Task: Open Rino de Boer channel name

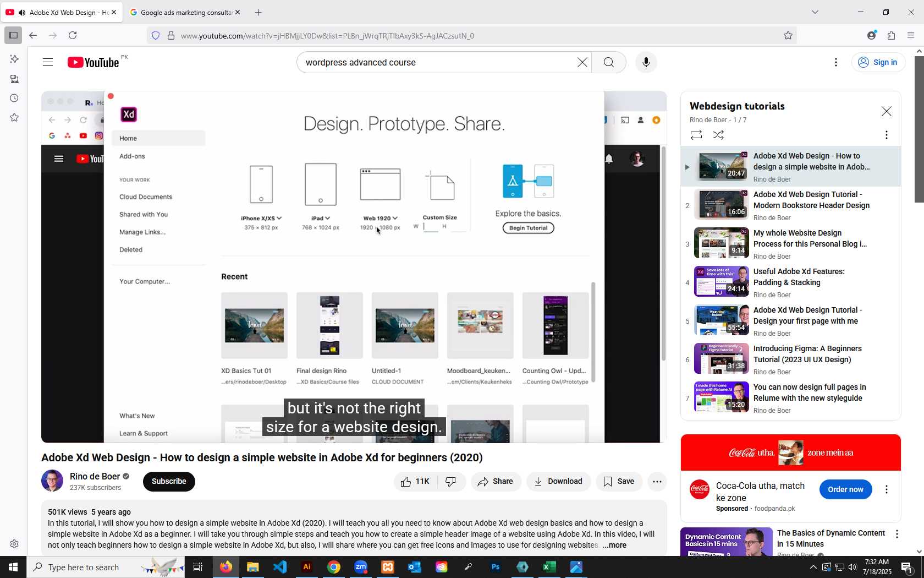Action: [95, 476]
